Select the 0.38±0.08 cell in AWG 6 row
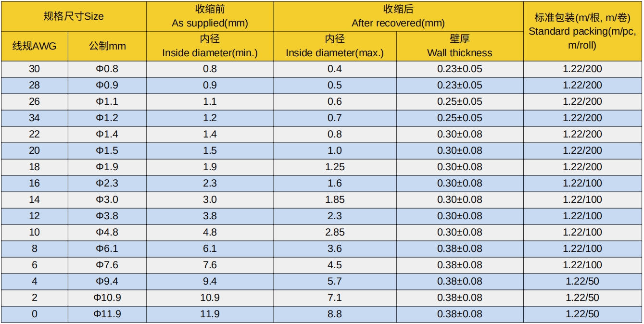The width and height of the screenshot is (644, 324). [460, 265]
